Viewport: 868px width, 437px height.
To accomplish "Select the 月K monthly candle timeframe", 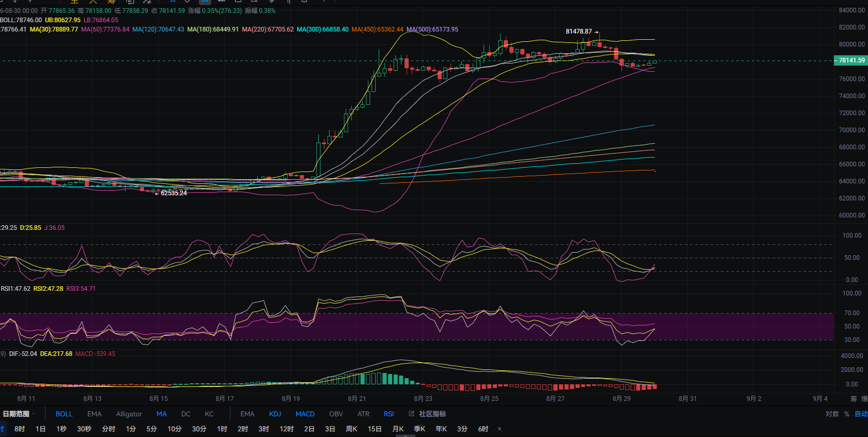I will [398, 429].
